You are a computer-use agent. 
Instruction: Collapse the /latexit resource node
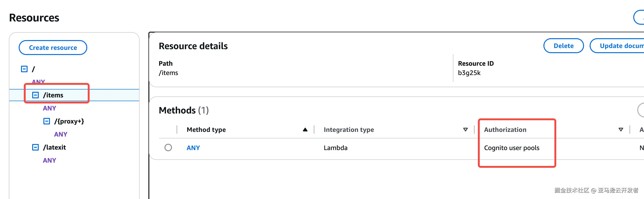point(35,147)
